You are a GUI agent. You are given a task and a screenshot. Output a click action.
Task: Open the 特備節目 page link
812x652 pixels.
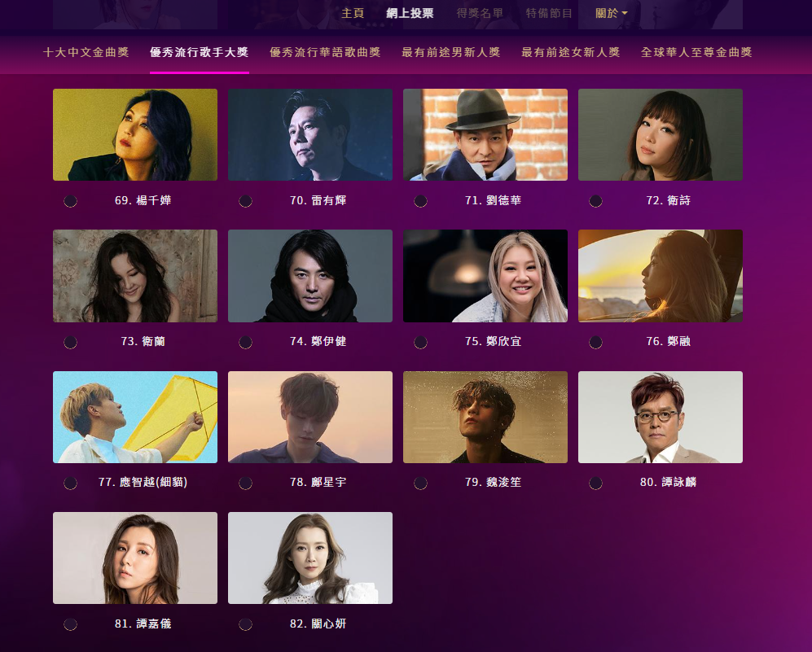click(x=549, y=14)
